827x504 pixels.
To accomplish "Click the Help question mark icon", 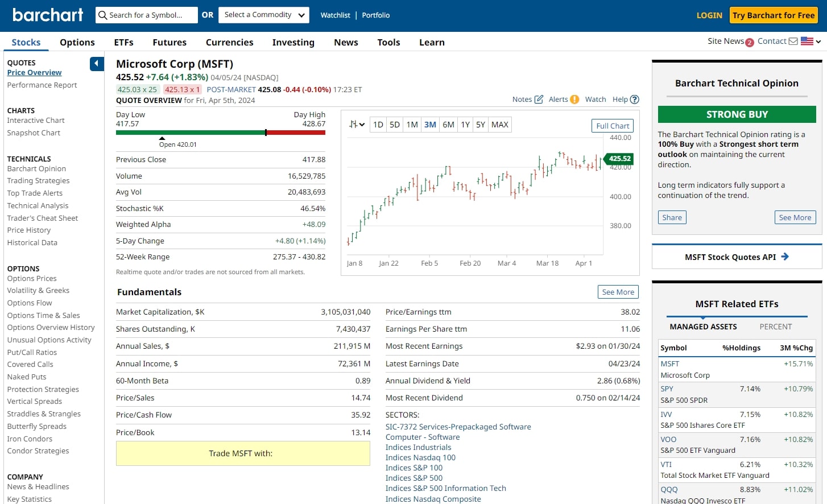I will (x=635, y=100).
